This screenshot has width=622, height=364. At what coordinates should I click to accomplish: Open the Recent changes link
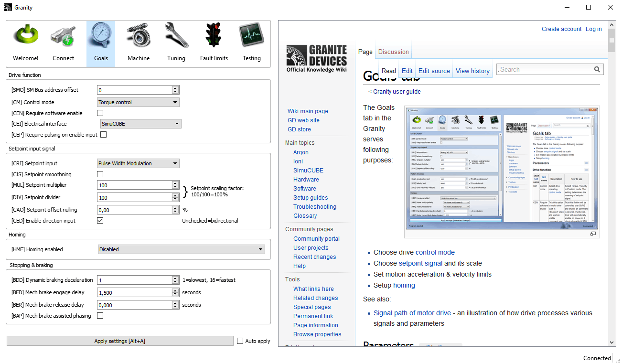pyautogui.click(x=315, y=257)
